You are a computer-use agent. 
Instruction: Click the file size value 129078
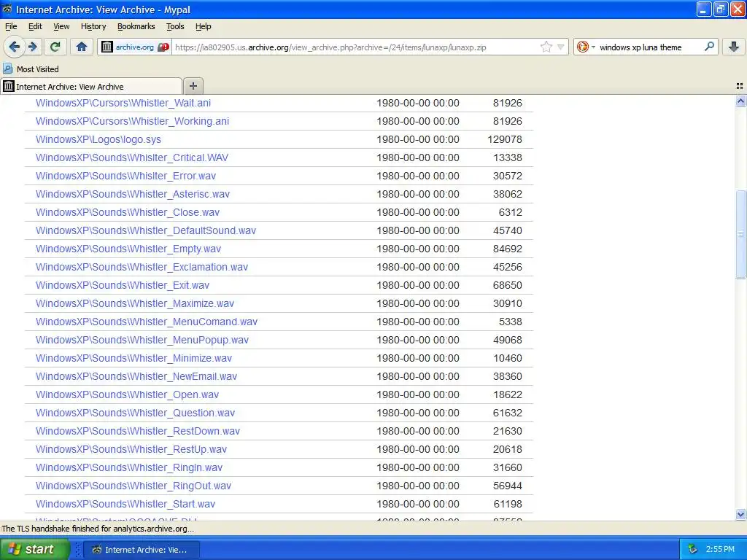[505, 139]
